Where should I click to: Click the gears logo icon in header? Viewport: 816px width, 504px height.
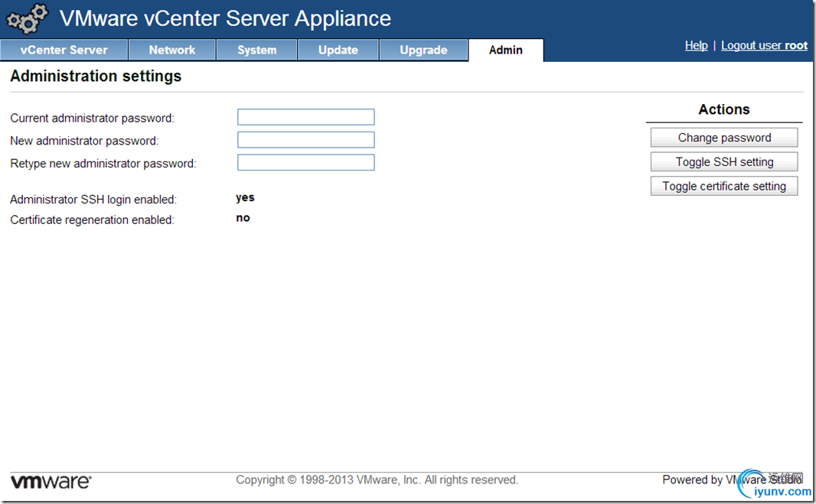click(x=28, y=19)
